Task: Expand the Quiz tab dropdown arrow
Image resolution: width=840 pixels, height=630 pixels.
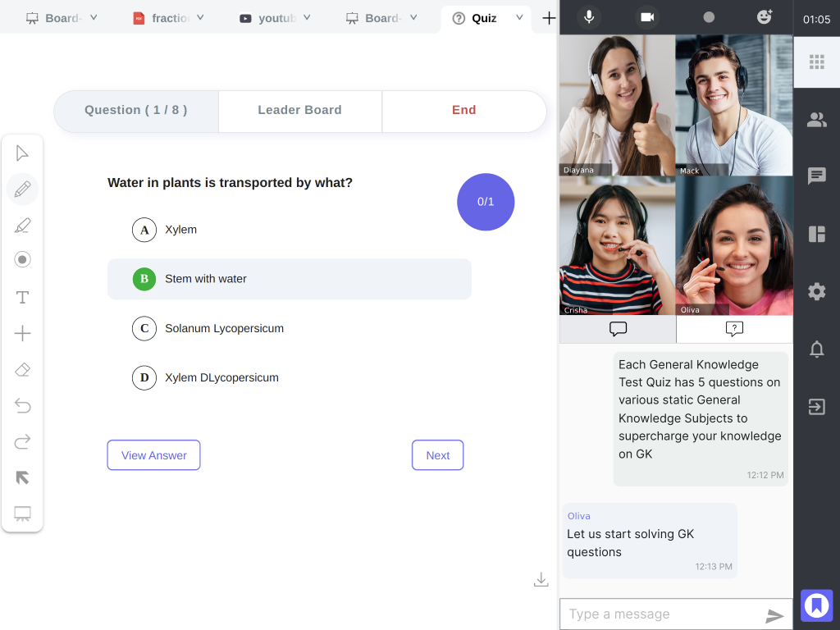Action: pyautogui.click(x=519, y=17)
